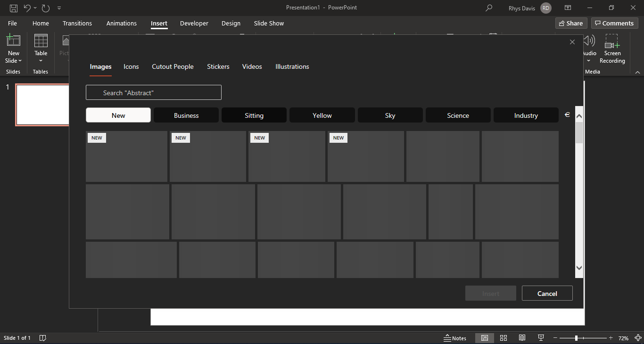Click the zoom out minus icon
The height and width of the screenshot is (344, 644).
click(556, 338)
